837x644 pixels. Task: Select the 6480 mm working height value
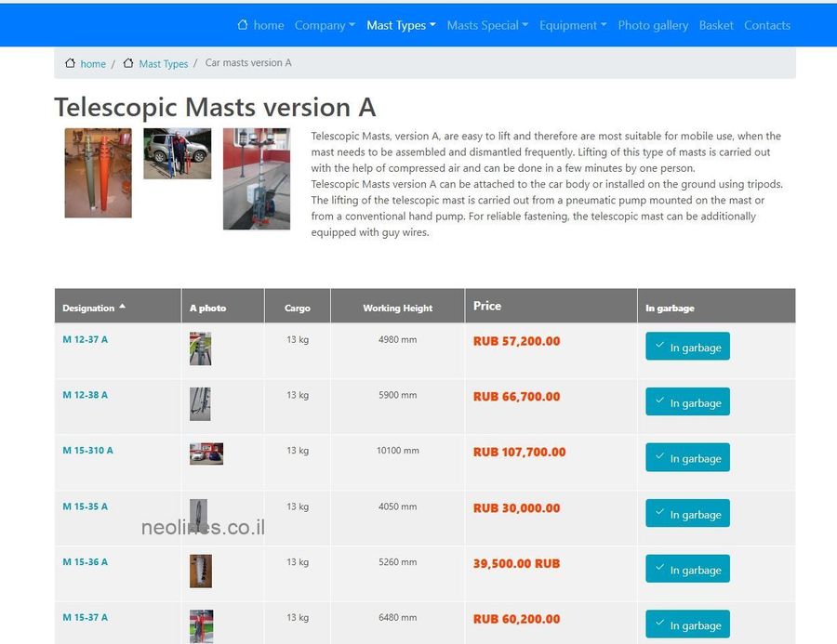398,617
